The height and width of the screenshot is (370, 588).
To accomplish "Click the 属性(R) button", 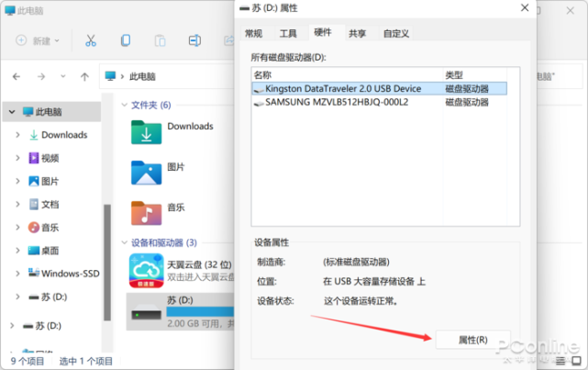I will [x=472, y=340].
